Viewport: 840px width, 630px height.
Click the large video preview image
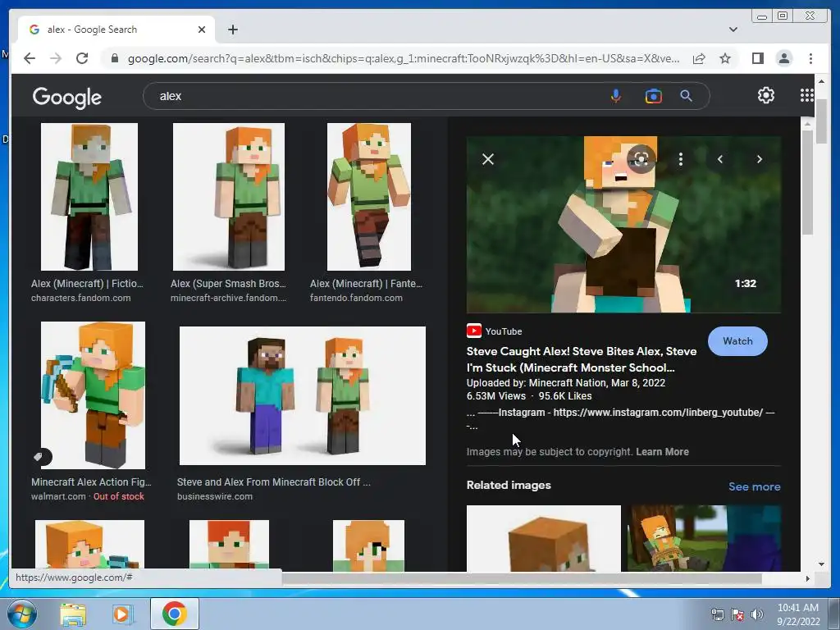(623, 225)
